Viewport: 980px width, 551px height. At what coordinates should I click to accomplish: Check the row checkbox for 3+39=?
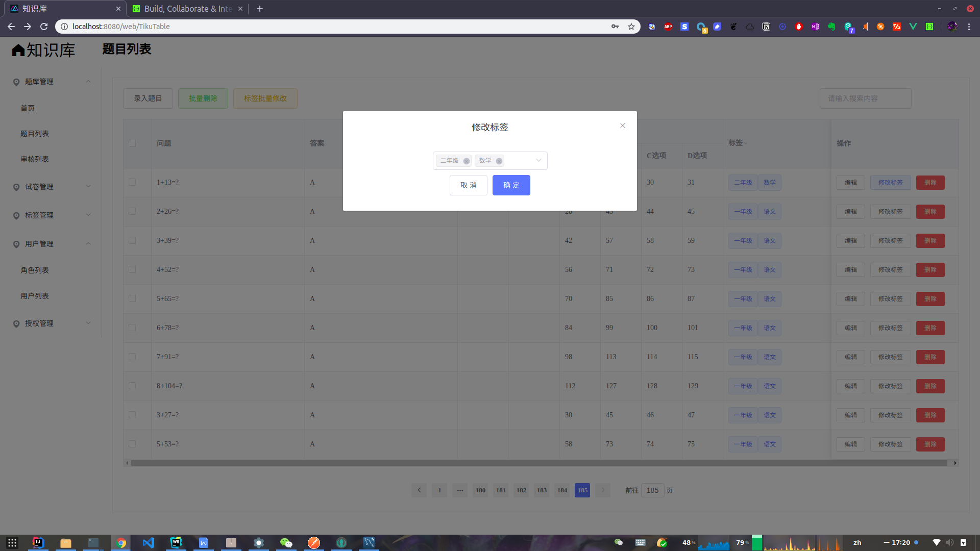click(x=132, y=240)
